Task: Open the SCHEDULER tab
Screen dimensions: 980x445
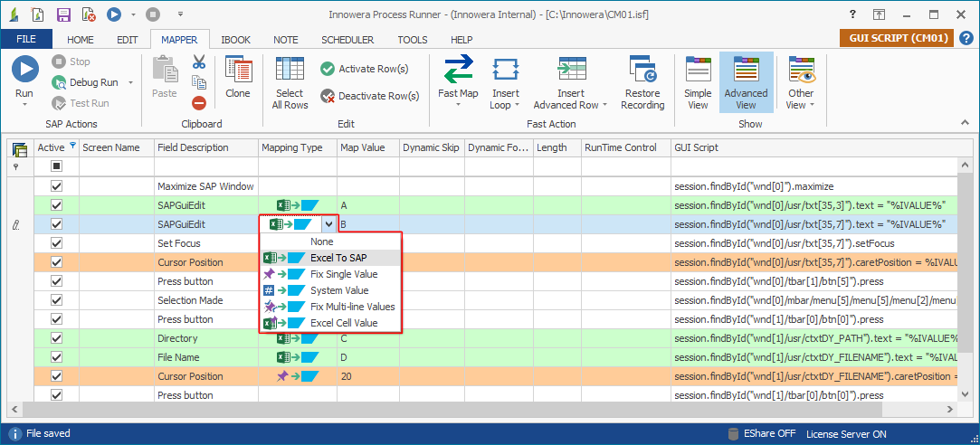Action: tap(347, 40)
